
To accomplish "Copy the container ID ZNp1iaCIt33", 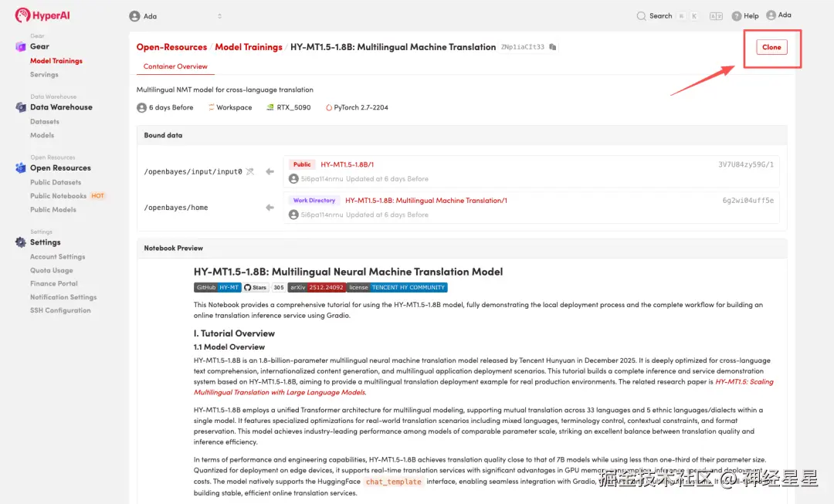I will (x=553, y=47).
